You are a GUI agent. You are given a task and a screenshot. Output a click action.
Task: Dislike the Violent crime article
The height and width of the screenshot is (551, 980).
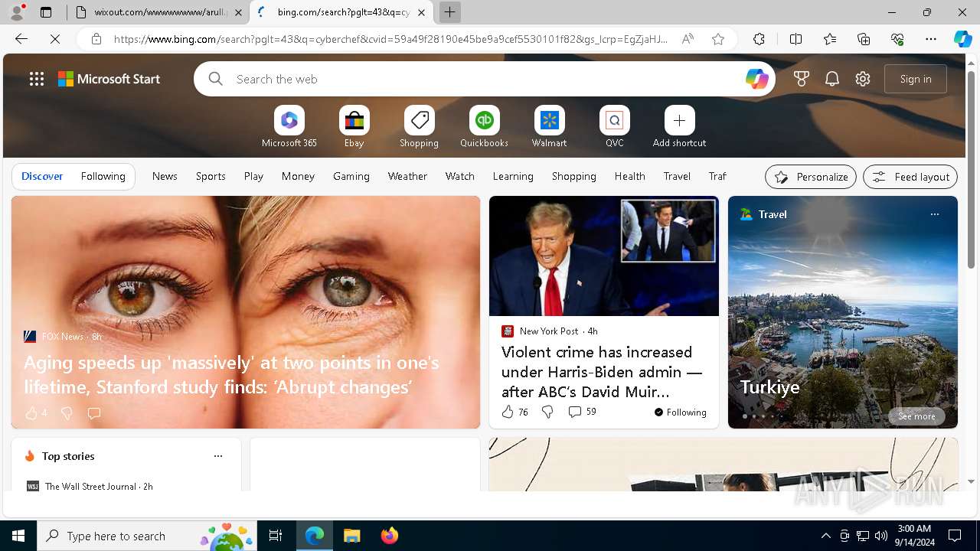point(547,412)
